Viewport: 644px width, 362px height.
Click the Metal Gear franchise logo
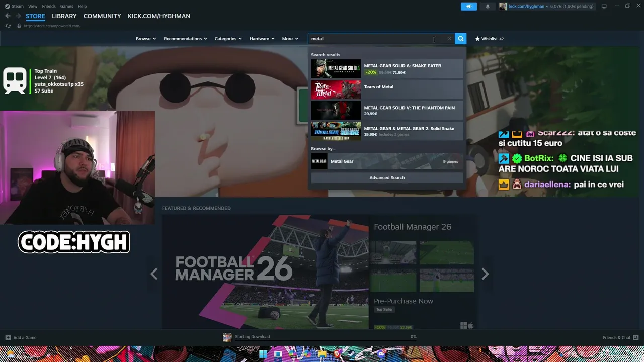[319, 161]
